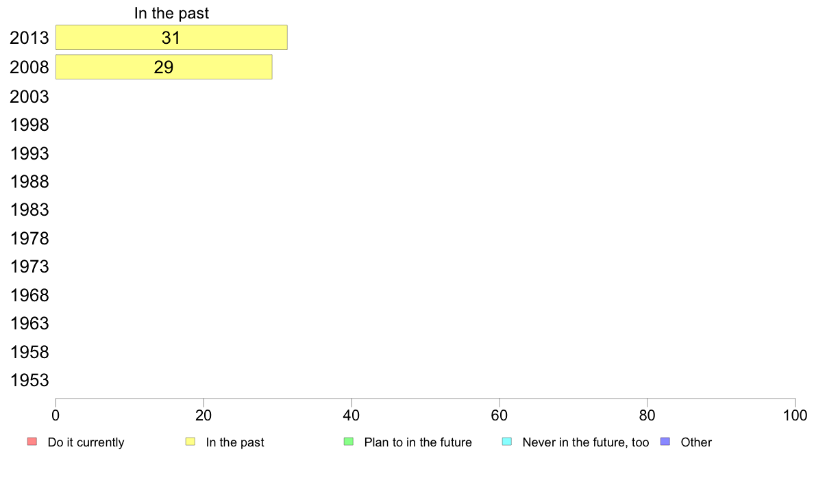This screenshot has height=504, width=814.
Task: Click the 40 tick label on x-axis
Action: tap(351, 415)
